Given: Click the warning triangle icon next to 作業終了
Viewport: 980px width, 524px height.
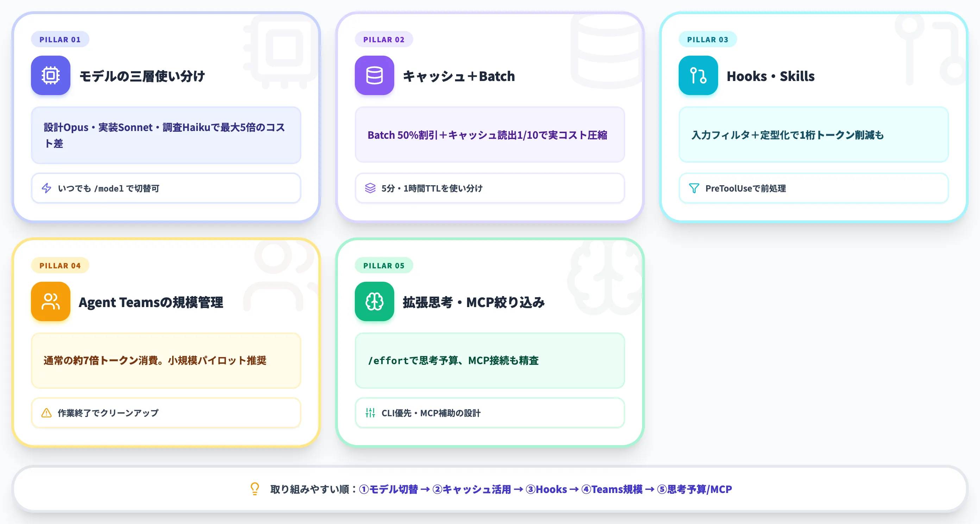Looking at the screenshot, I should [x=46, y=412].
